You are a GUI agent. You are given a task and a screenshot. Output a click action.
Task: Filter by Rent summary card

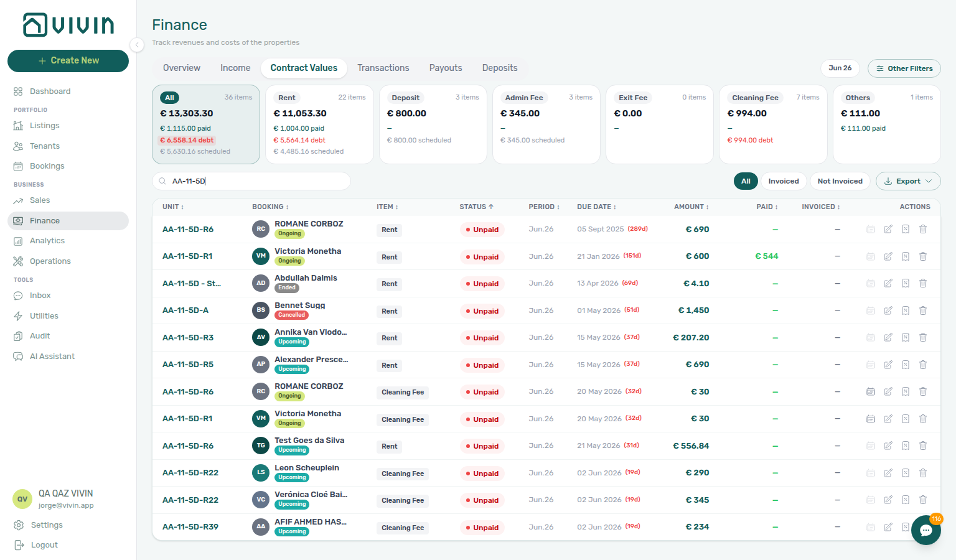pos(319,124)
